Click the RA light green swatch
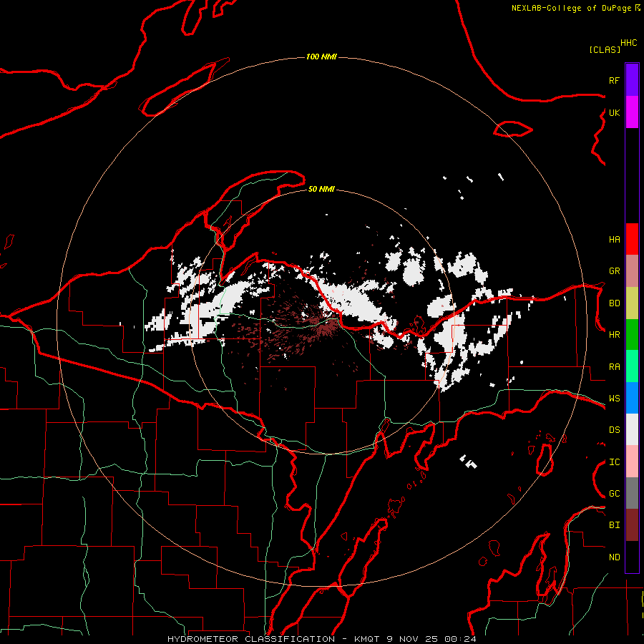 (632, 366)
